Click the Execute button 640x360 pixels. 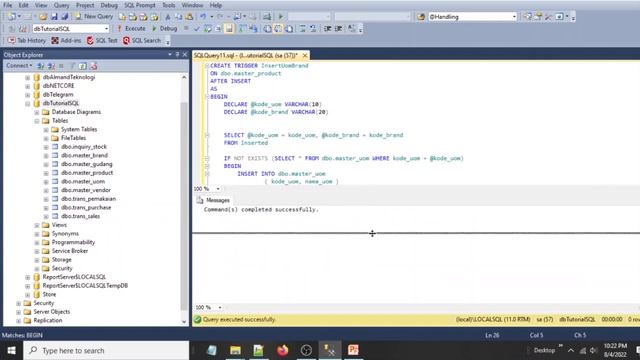point(131,29)
